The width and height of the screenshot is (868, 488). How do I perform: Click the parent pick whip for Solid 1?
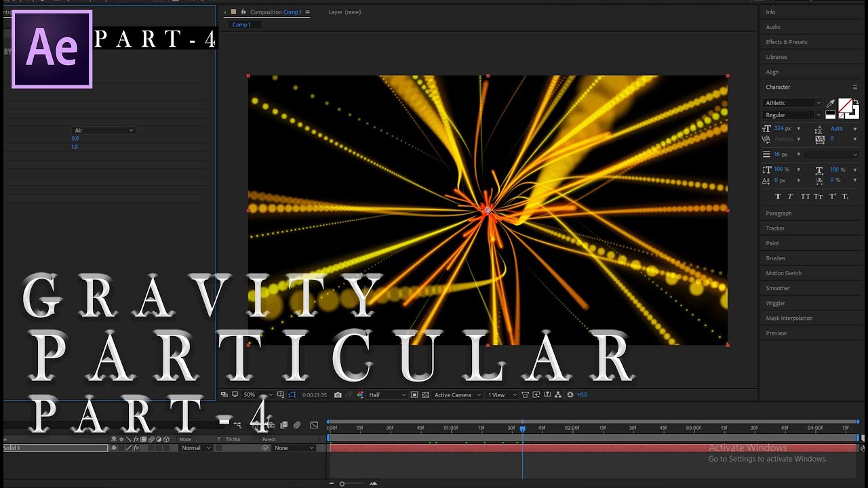coord(265,448)
